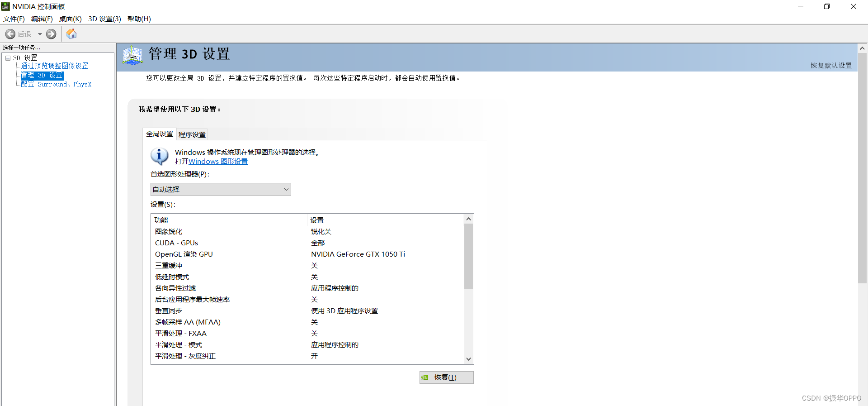868x406 pixels.
Task: Click the NVIDIA app icon in title bar
Action: [x=5, y=6]
